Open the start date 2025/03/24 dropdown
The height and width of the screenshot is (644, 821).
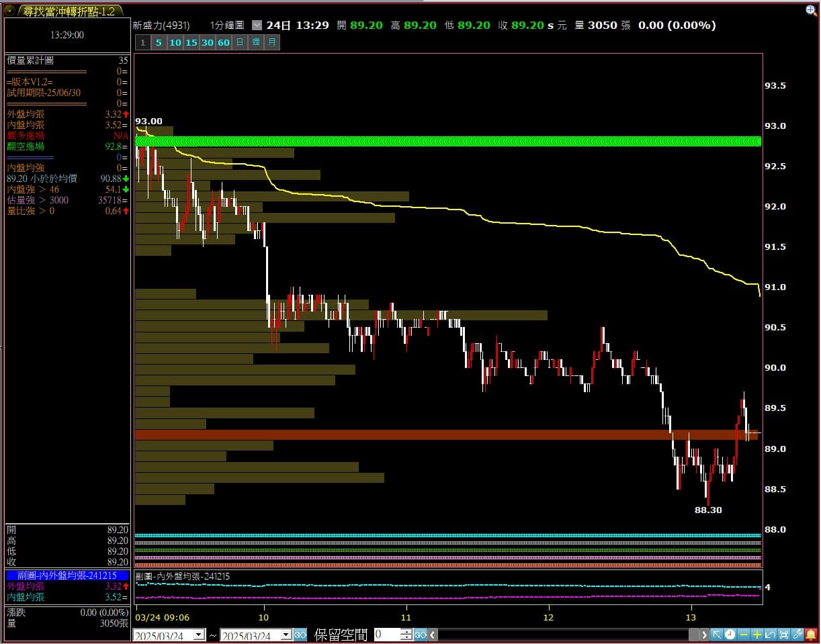click(199, 635)
